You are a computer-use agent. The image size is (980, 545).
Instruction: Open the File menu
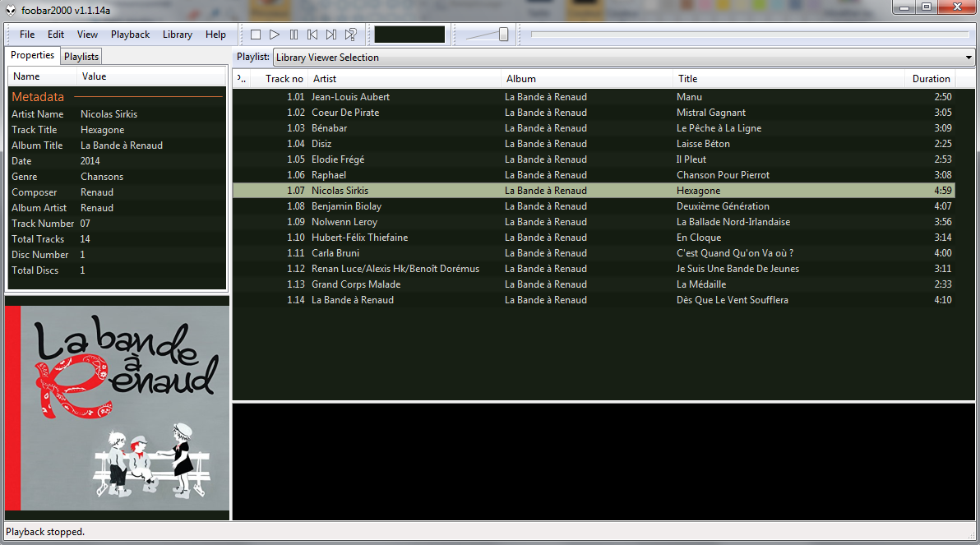(27, 35)
